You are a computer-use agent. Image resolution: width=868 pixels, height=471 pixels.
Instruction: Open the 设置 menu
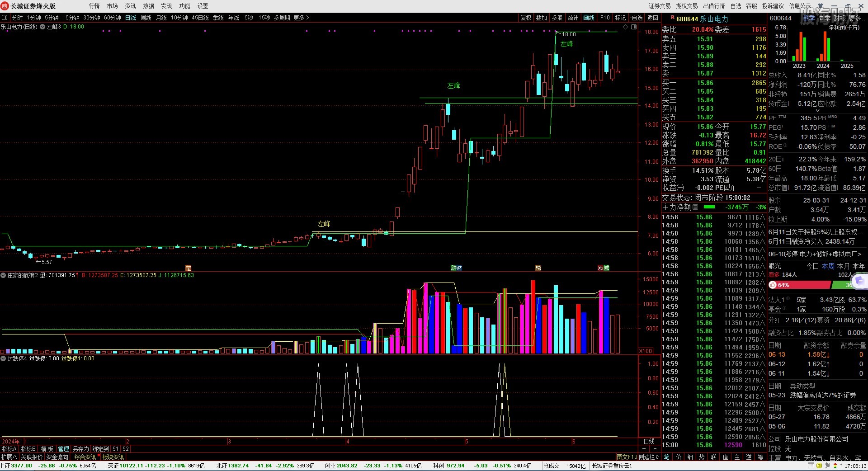pyautogui.click(x=203, y=6)
